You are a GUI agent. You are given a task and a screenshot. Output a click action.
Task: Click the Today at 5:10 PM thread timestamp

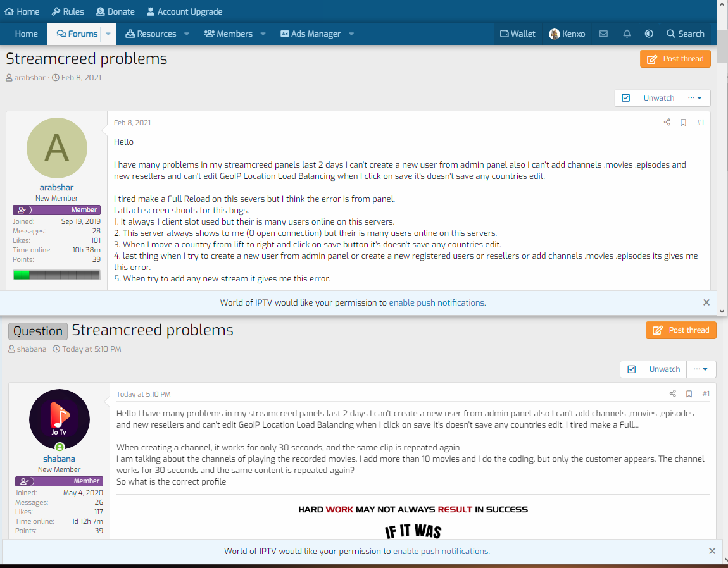(91, 349)
